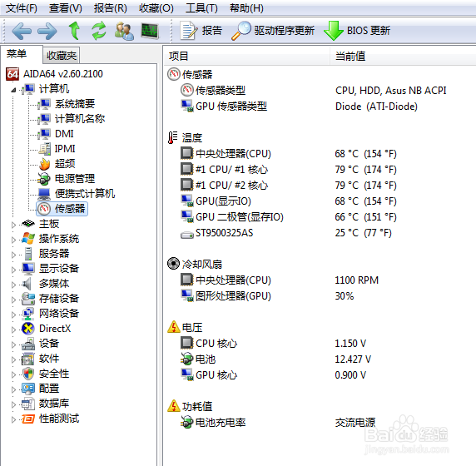Open the 收藏(O) menu

pyautogui.click(x=156, y=7)
